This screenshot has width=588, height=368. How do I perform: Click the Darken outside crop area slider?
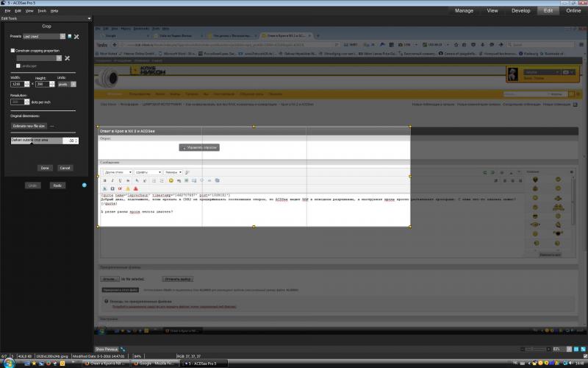click(37, 141)
